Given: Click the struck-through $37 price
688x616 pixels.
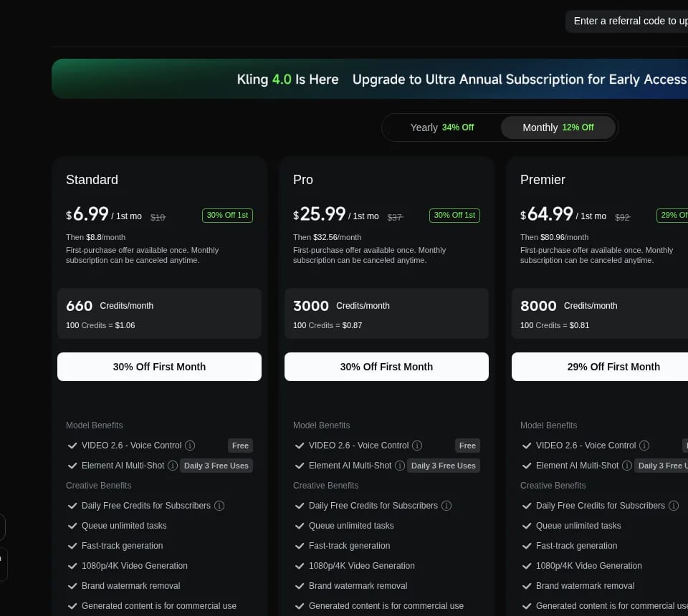Looking at the screenshot, I should pos(395,217).
